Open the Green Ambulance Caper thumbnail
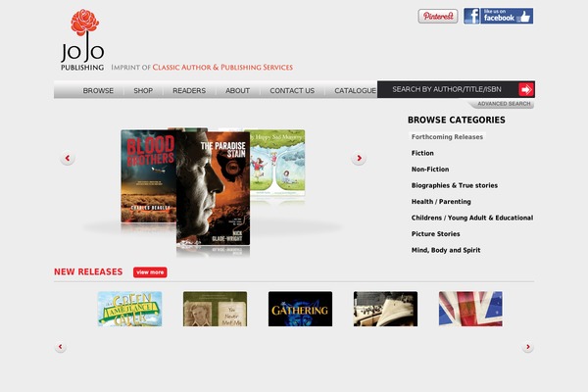Viewport: 588px width, 392px height. (x=129, y=309)
